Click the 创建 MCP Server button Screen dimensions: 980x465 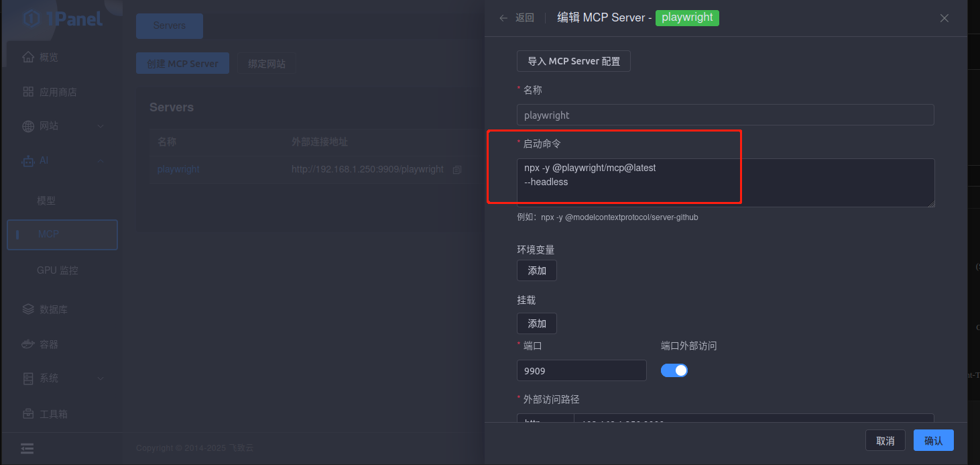(x=182, y=64)
